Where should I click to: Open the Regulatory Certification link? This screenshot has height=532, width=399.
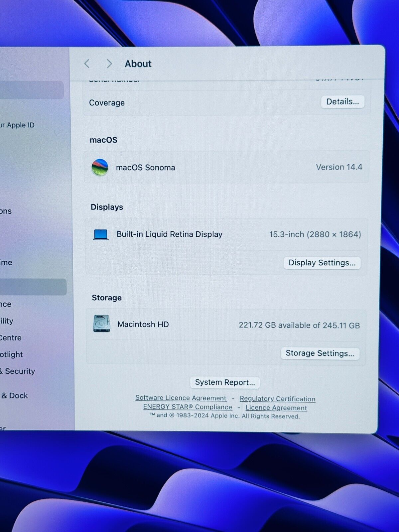[278, 399]
